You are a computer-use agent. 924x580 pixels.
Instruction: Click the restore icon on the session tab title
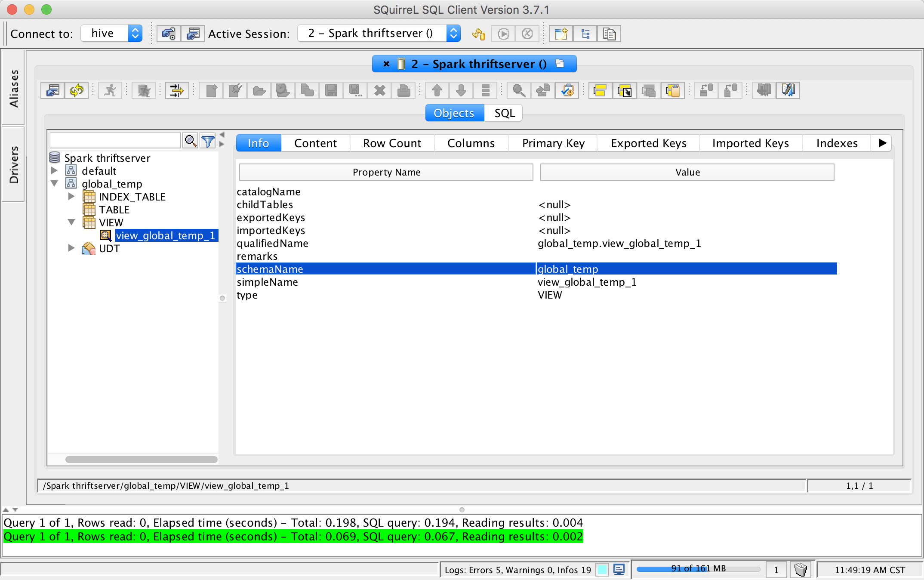point(560,63)
